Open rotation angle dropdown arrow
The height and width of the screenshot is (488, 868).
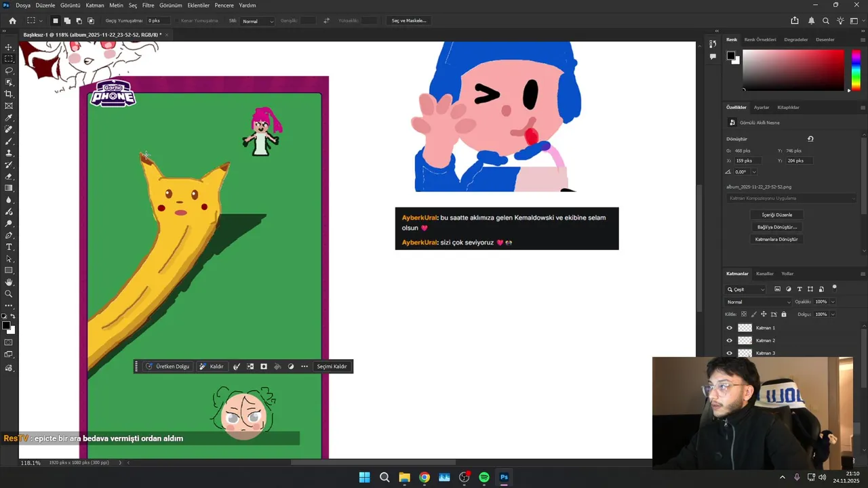pyautogui.click(x=754, y=172)
